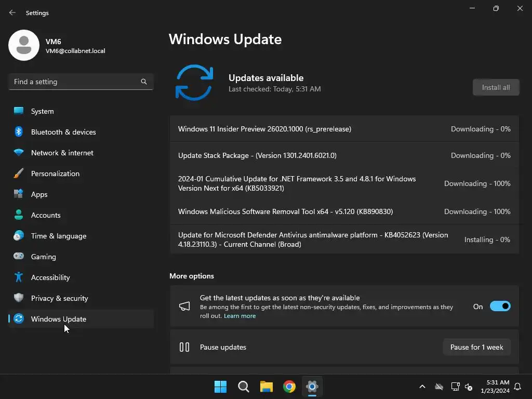Open the System settings page

point(81,111)
